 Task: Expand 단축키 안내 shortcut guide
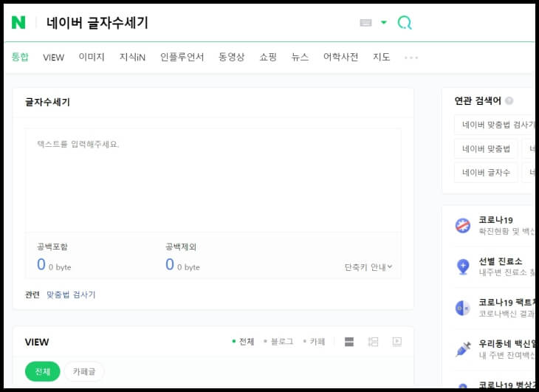368,267
